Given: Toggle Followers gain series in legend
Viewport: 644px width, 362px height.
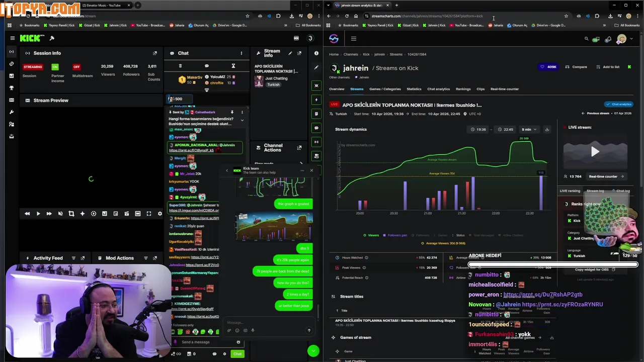Looking at the screenshot, I should (x=395, y=235).
